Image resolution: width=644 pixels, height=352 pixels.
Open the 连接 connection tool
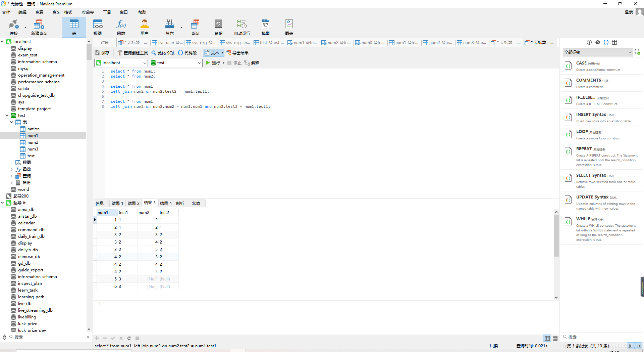(13, 27)
